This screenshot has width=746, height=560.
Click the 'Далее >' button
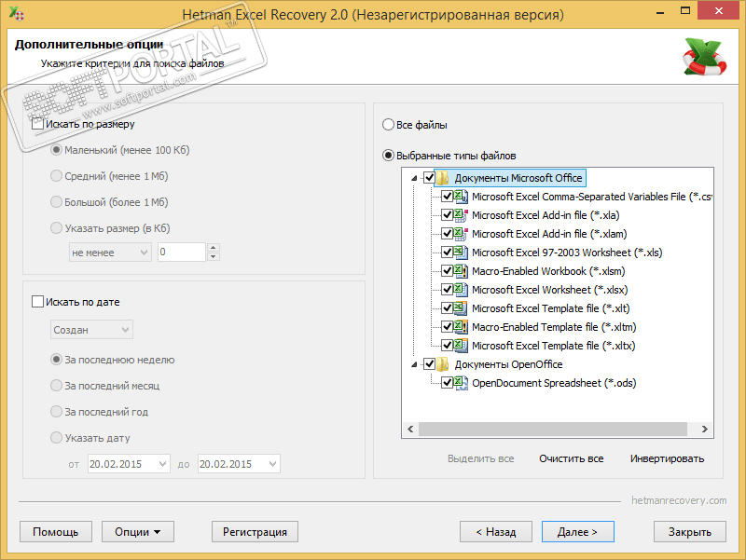[577, 532]
